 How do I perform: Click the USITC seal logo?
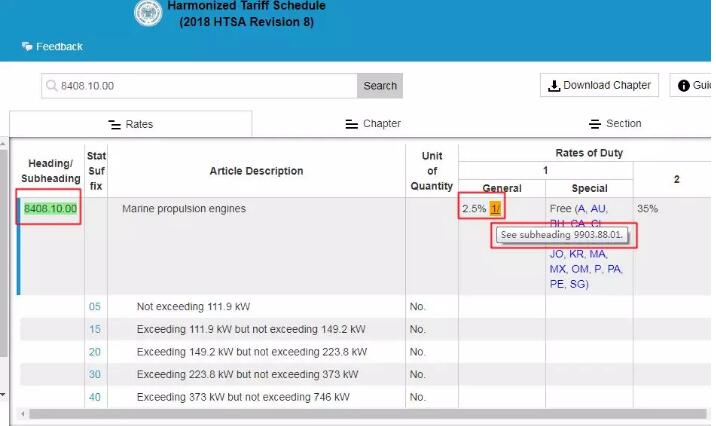(148, 12)
